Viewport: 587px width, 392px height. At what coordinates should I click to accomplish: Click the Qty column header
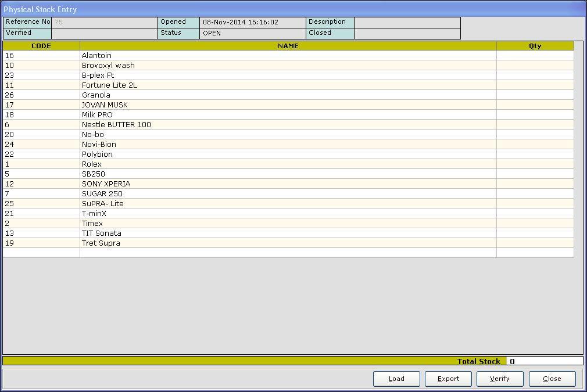(x=535, y=46)
